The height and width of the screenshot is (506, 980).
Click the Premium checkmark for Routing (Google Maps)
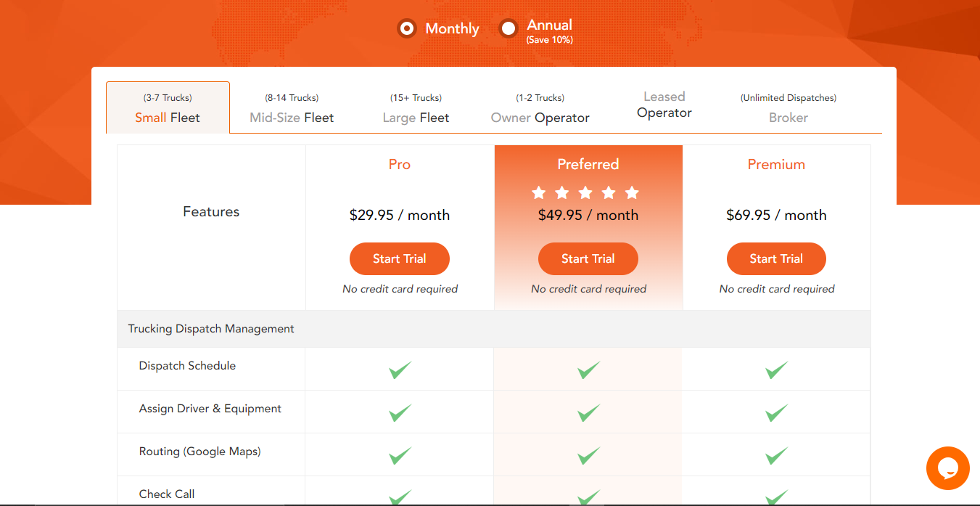click(776, 455)
